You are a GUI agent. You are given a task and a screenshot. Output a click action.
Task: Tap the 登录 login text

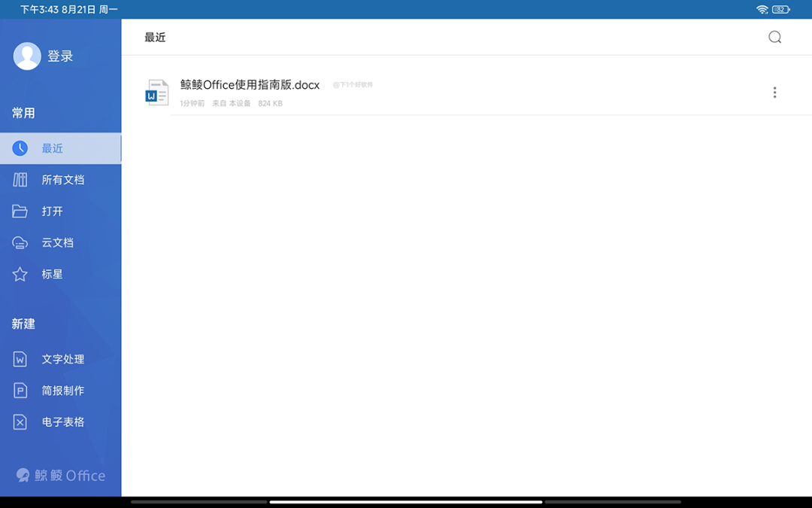(x=60, y=56)
